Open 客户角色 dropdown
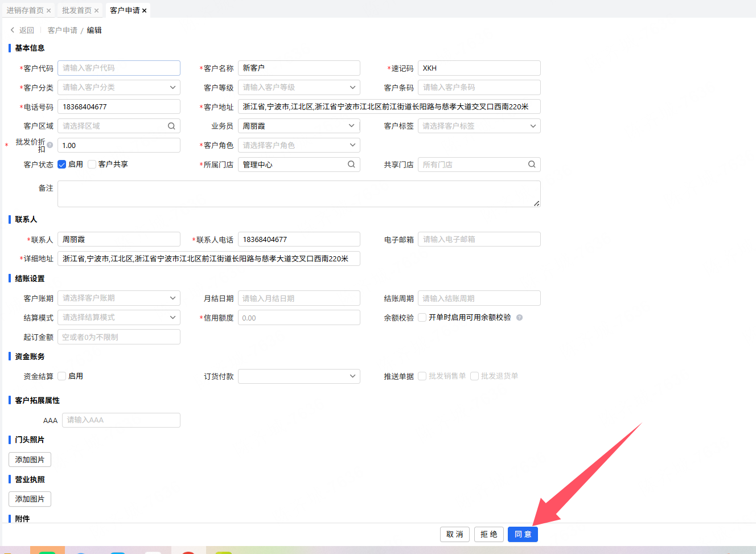The image size is (756, 554). 299,145
